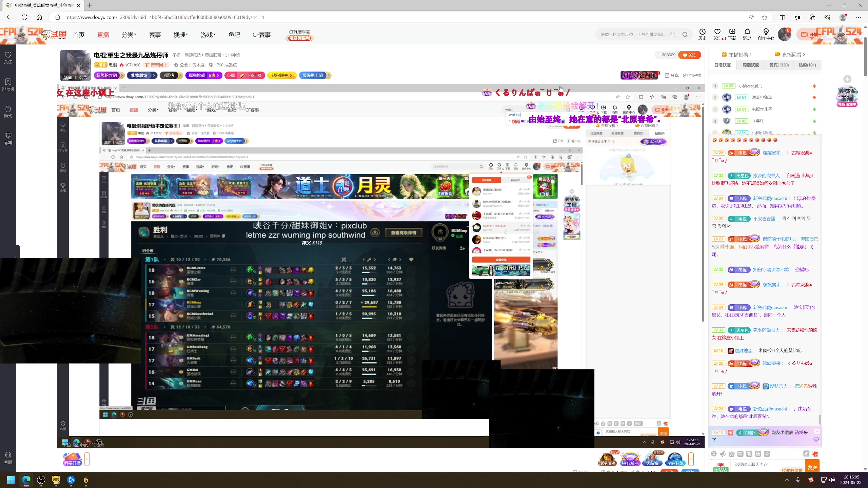Open the 钻粉联赛 pill
The height and width of the screenshot is (488, 868).
pyautogui.click(x=282, y=75)
